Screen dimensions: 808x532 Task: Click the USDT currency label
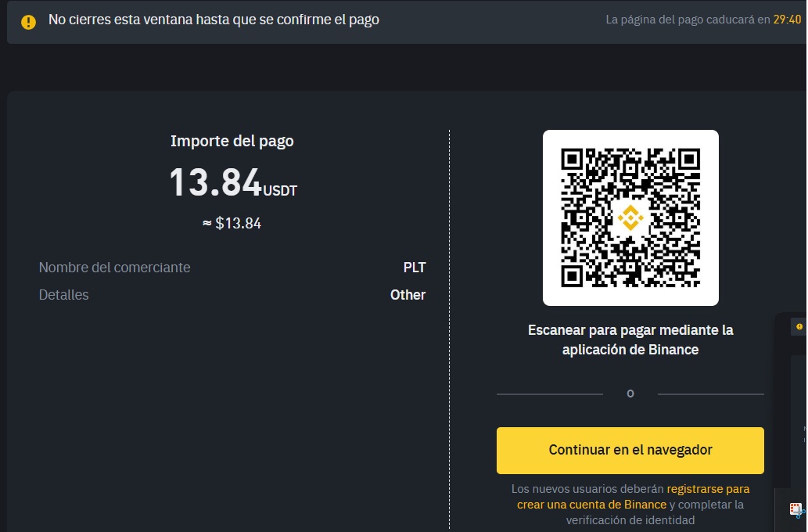click(x=280, y=191)
